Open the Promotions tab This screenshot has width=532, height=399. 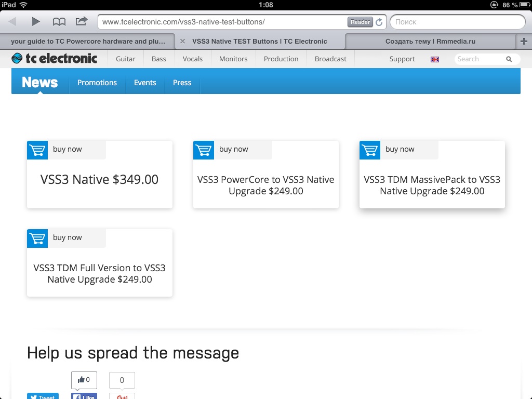(97, 83)
